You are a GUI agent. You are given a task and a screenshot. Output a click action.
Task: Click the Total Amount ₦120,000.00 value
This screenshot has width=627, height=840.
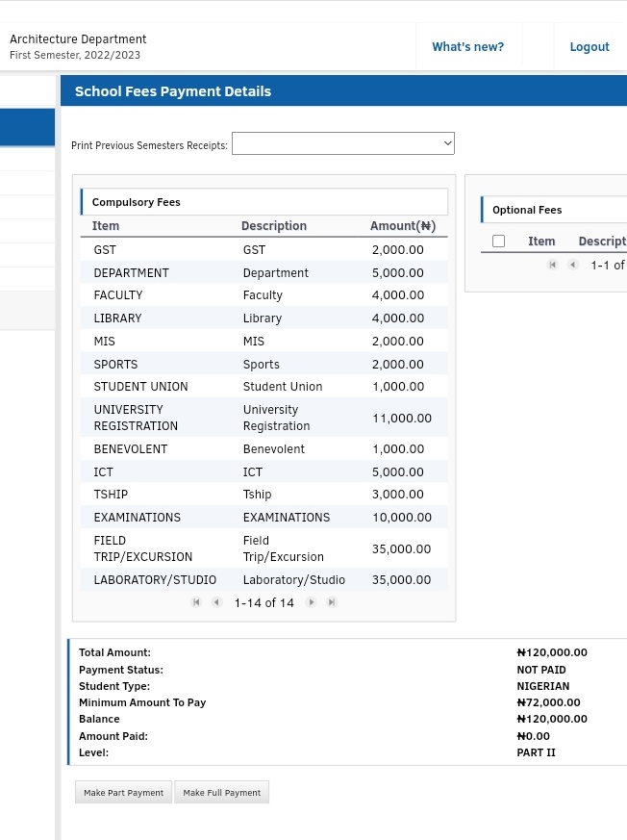tap(552, 652)
